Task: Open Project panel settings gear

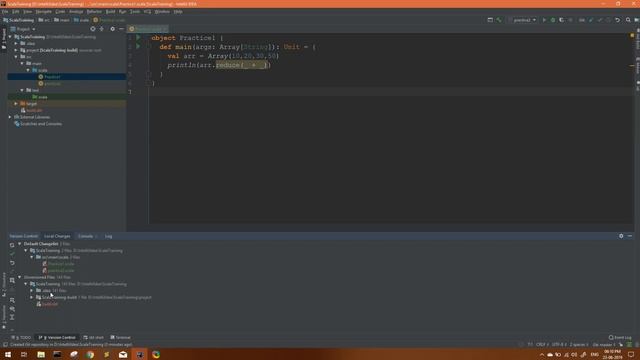Action: click(113, 29)
